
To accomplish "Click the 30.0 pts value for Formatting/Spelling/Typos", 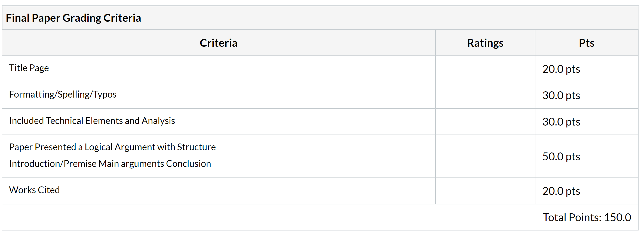I will [x=561, y=95].
